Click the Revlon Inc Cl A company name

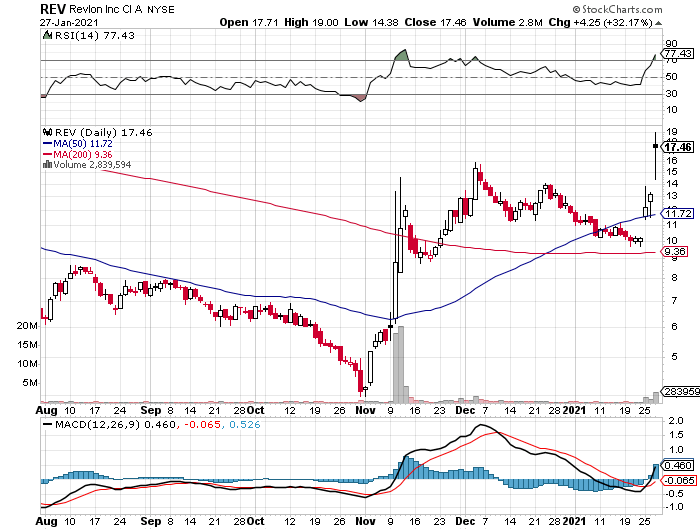[x=106, y=9]
